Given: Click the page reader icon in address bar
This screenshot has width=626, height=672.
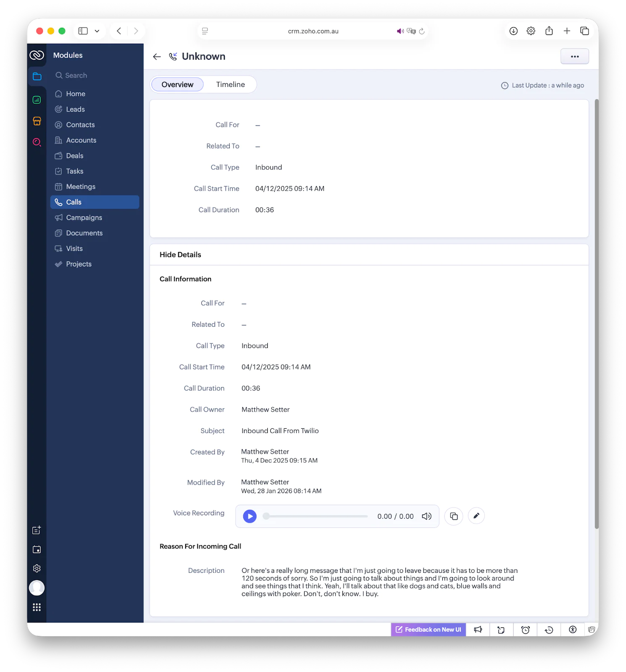Looking at the screenshot, I should coord(205,31).
